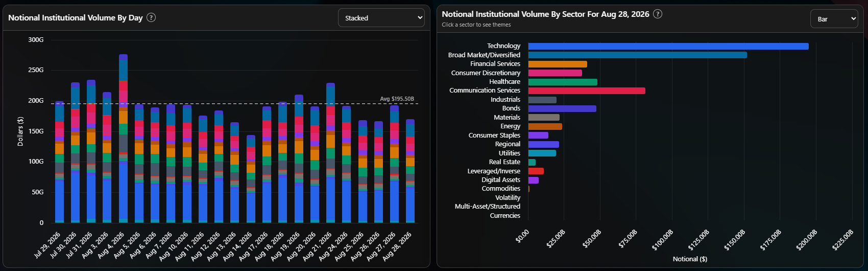This screenshot has width=868, height=271.
Task: Select the Currencies sector label
Action: pos(505,215)
